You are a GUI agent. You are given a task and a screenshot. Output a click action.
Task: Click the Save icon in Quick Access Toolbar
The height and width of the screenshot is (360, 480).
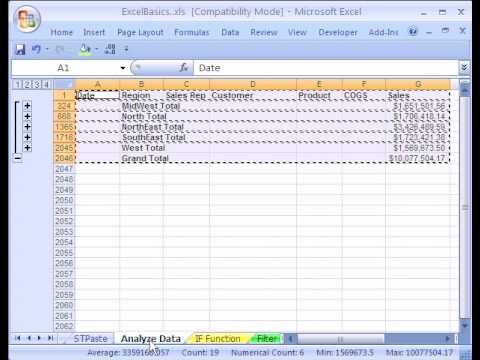[x=20, y=49]
